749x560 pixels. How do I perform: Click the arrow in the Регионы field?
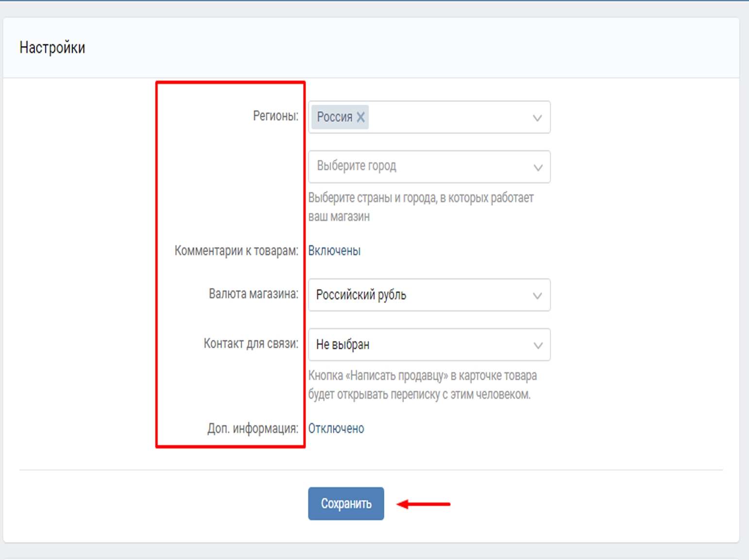click(x=537, y=118)
